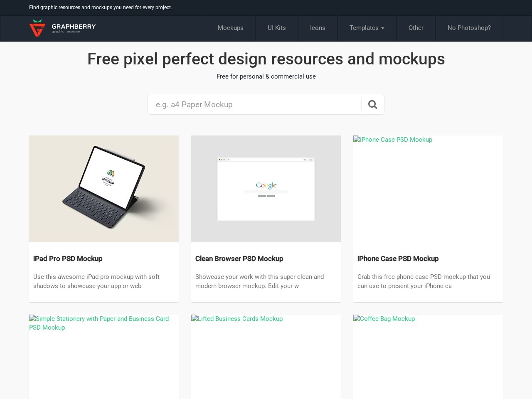This screenshot has height=399, width=532.
Task: Open the Other menu item
Action: point(416,28)
